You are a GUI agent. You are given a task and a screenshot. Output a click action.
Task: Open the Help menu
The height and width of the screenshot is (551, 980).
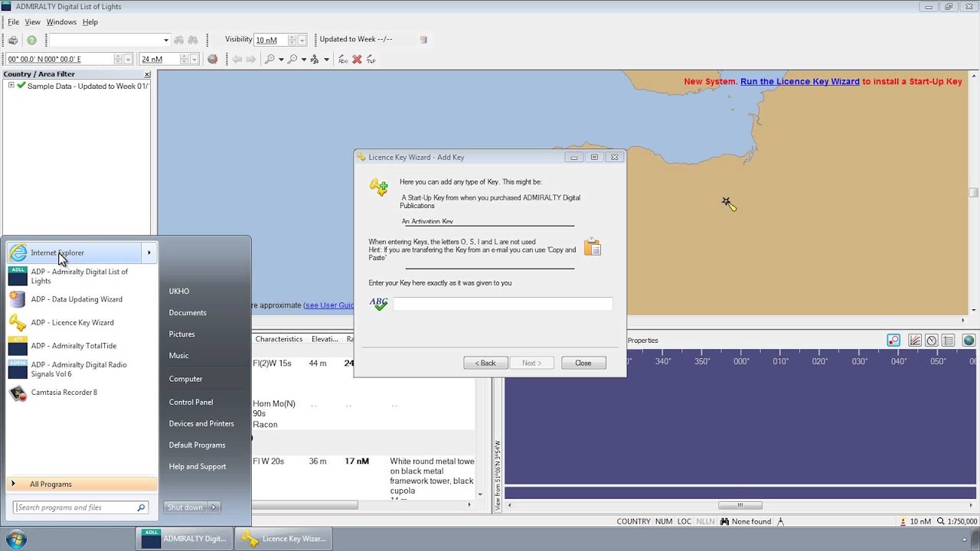[90, 22]
